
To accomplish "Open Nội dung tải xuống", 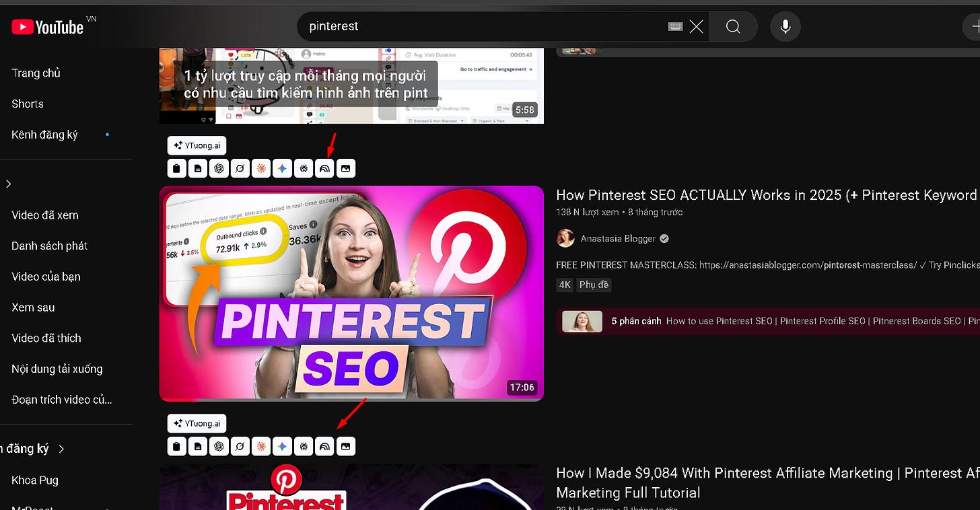I will pyautogui.click(x=57, y=369).
